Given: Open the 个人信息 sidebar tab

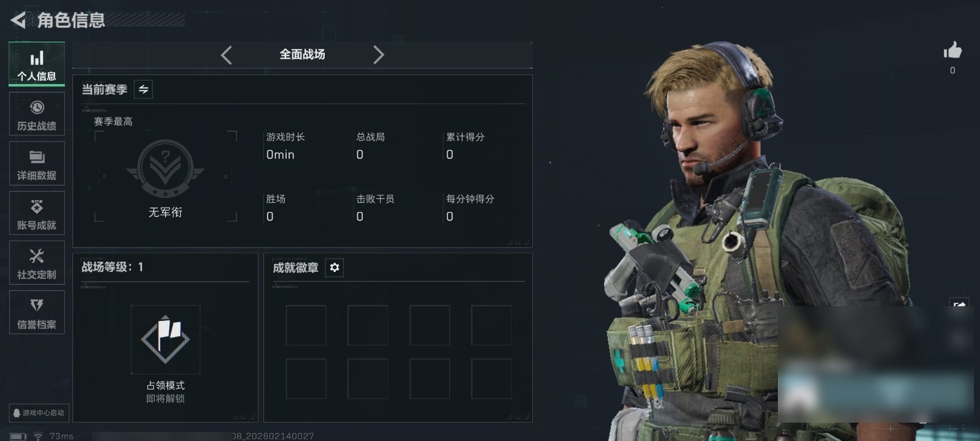Looking at the screenshot, I should click(37, 64).
